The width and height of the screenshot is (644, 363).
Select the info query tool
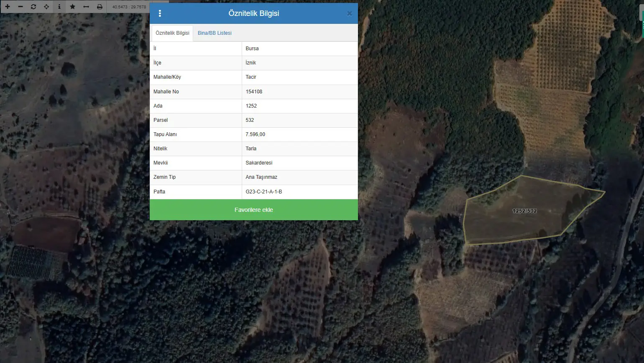pos(59,7)
